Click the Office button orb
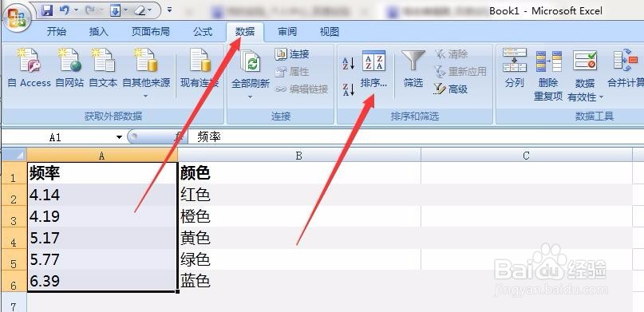 17,18
